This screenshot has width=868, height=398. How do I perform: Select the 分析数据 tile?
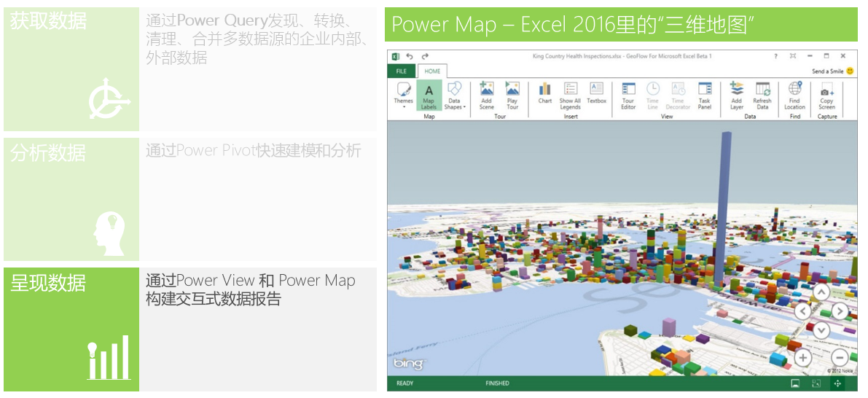point(71,199)
